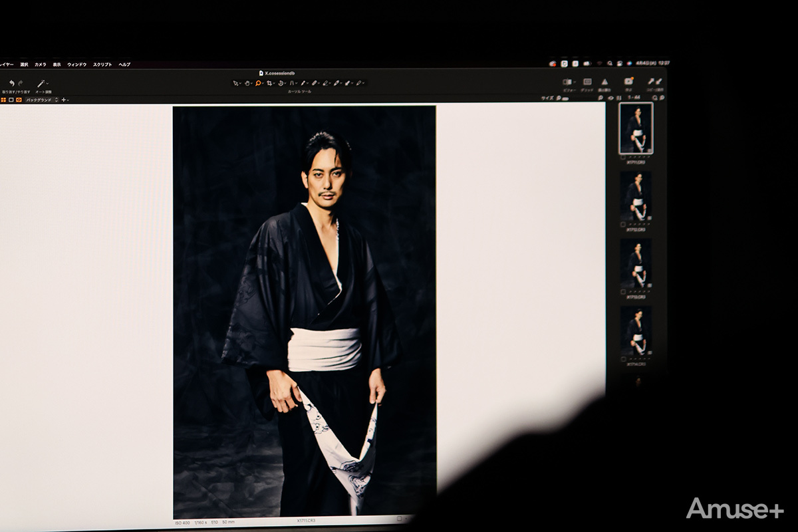Choose the orange Zoom magnifier cursor tool
This screenshot has height=532, width=798.
point(257,83)
